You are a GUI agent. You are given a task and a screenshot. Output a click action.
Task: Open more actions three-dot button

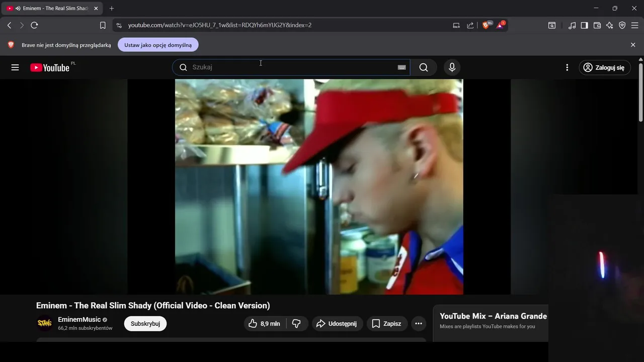419,324
